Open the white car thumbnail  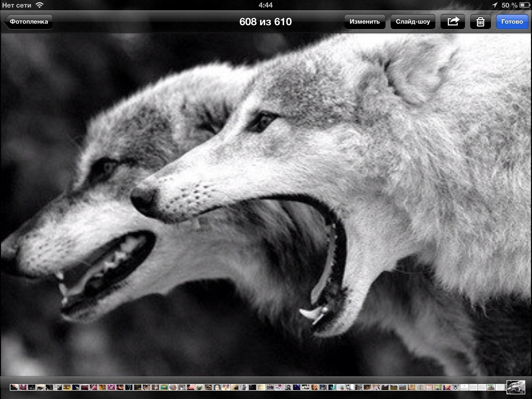[x=305, y=387]
